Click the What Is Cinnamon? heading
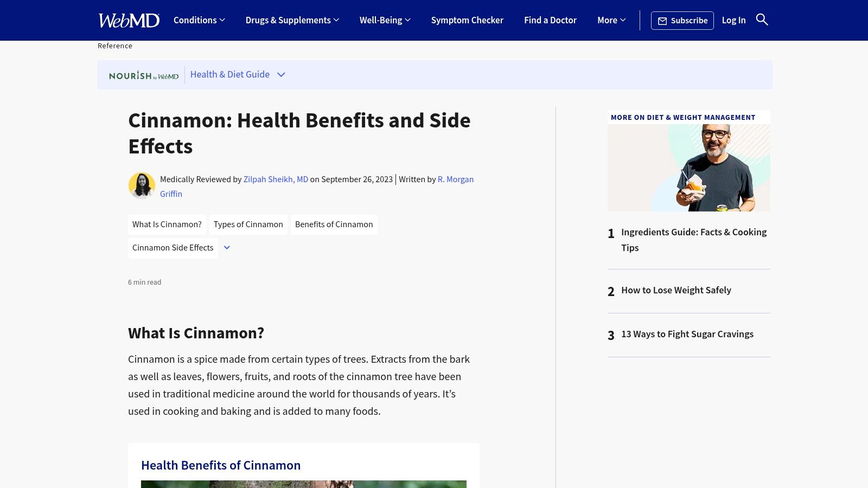 196,333
